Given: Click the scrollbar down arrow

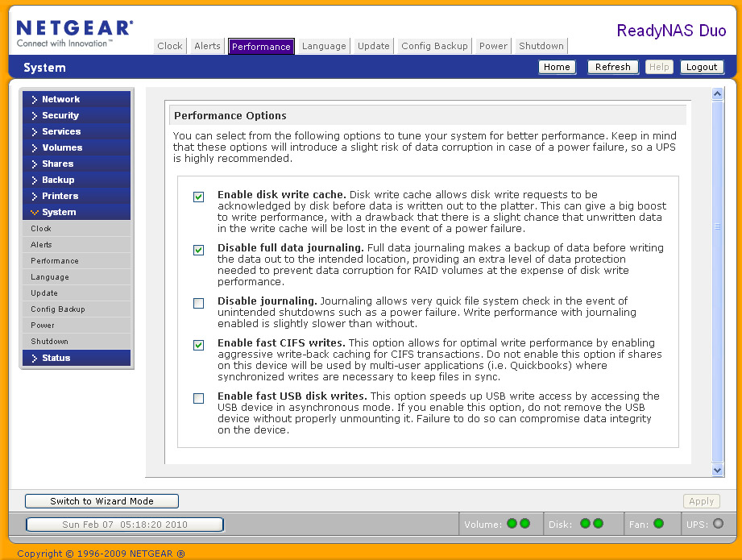Looking at the screenshot, I should 717,471.
